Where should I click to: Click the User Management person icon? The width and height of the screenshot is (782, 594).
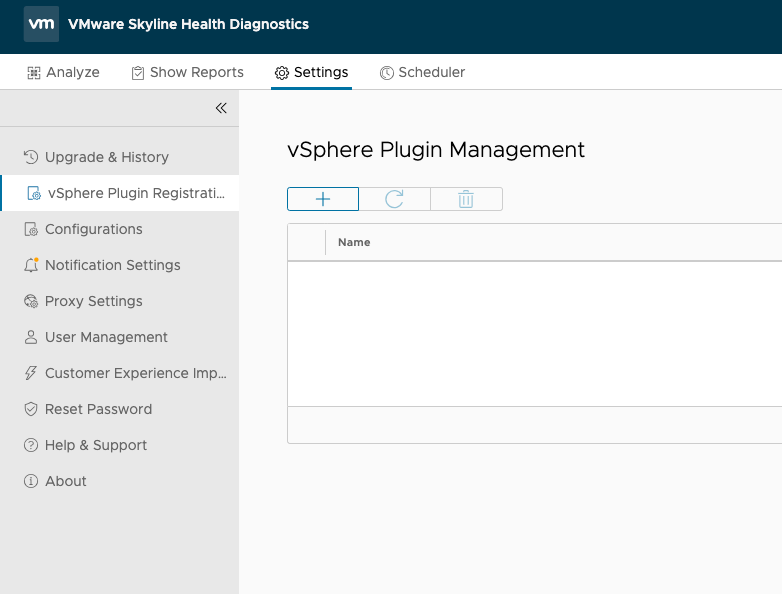tap(31, 337)
